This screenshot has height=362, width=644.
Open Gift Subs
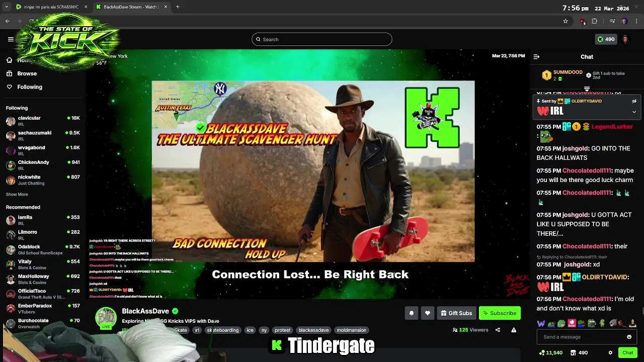click(x=456, y=313)
